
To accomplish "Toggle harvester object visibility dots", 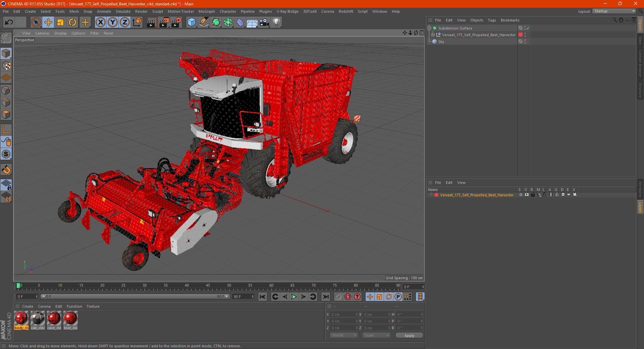I will click(525, 35).
